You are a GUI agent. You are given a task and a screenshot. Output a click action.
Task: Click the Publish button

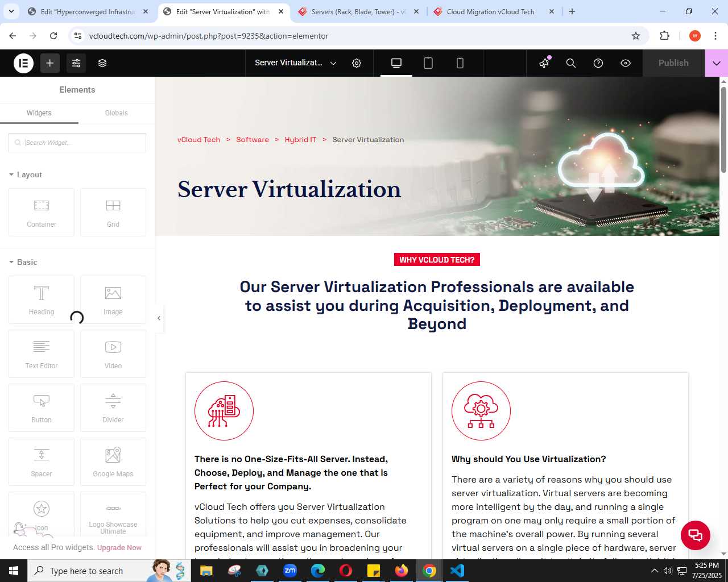(x=673, y=63)
